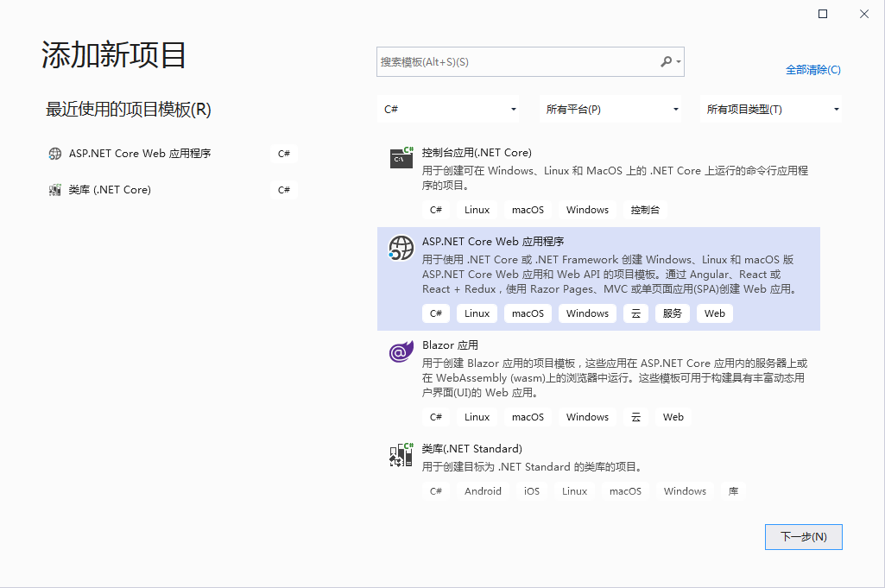Select the ASP.NET Core Web 应用程序 template title in list

pyautogui.click(x=493, y=242)
